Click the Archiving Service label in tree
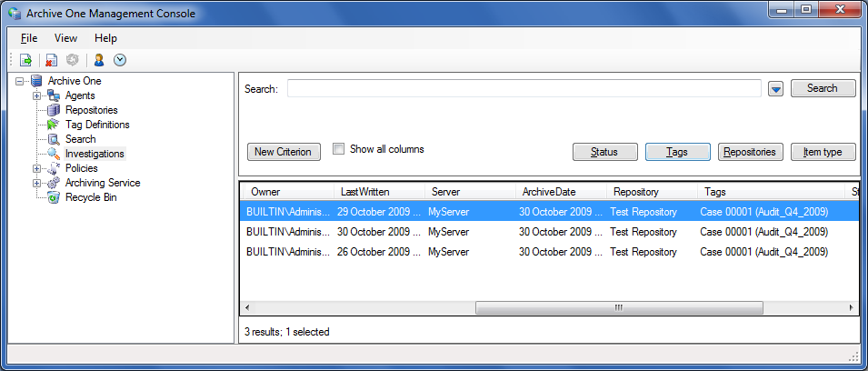868x371 pixels. [x=103, y=183]
